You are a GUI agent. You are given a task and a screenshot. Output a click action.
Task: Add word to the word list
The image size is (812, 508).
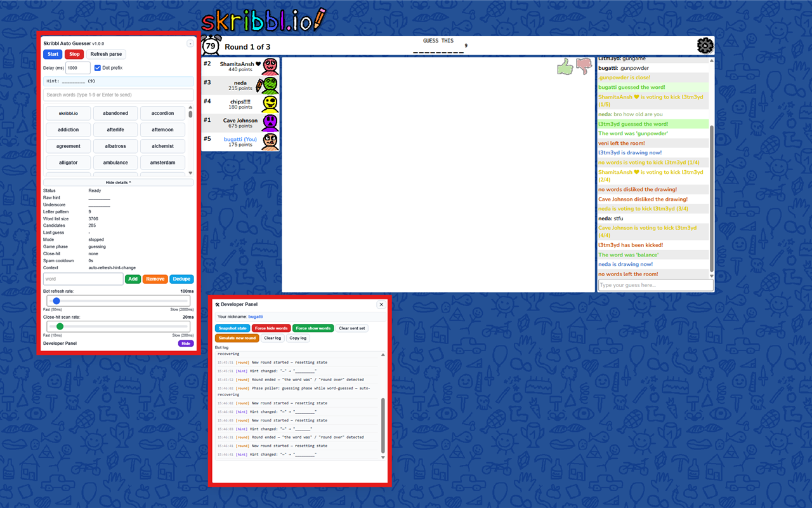click(133, 279)
